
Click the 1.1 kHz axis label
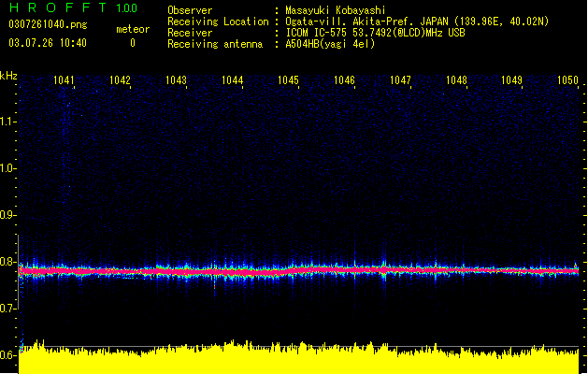click(7, 122)
